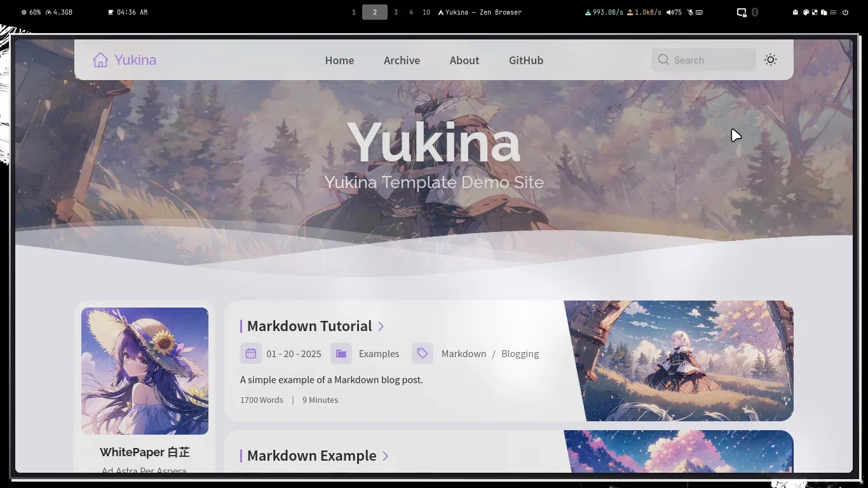Open the Markdown Example cover image
The height and width of the screenshot is (488, 868).
679,452
